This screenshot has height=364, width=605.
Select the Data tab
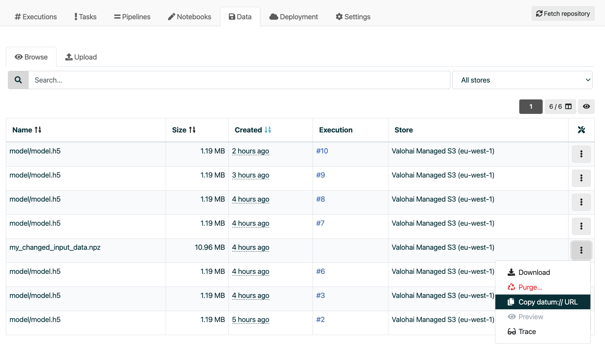[x=240, y=17]
